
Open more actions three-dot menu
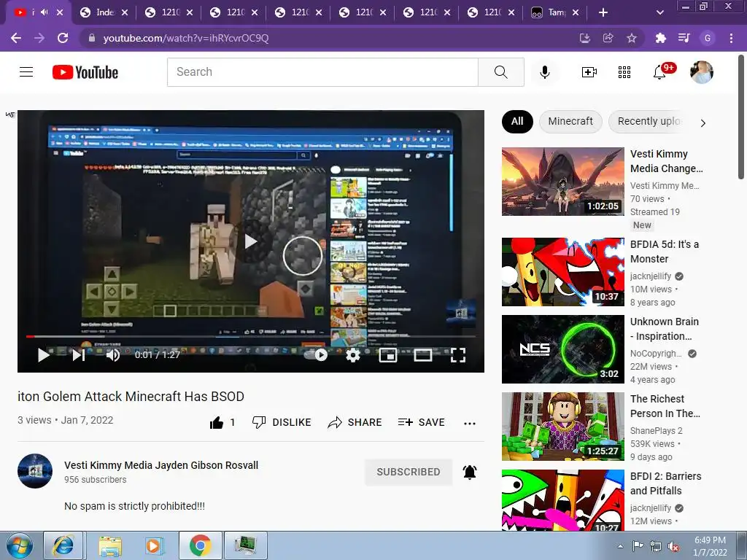pos(470,424)
